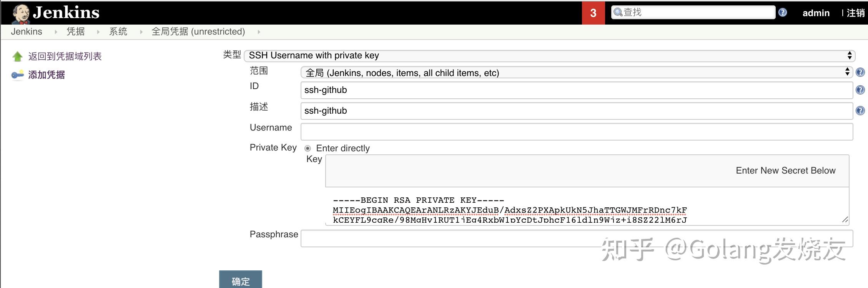This screenshot has height=288, width=868.
Task: Select the Enter directly radio button
Action: (x=308, y=148)
